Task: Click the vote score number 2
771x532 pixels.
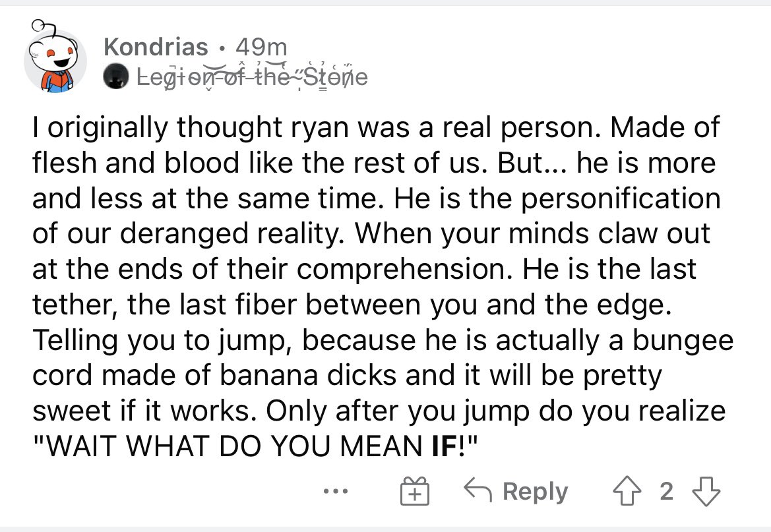Action: coord(666,491)
